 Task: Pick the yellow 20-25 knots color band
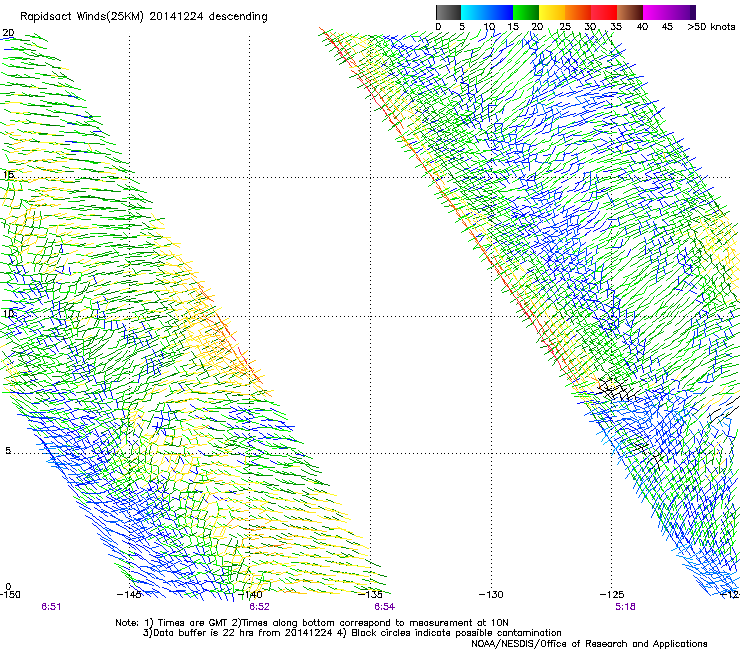point(552,12)
